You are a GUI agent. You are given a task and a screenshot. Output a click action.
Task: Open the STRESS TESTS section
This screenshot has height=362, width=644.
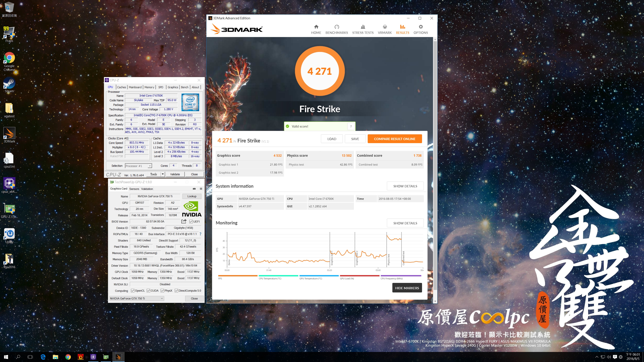tap(363, 29)
